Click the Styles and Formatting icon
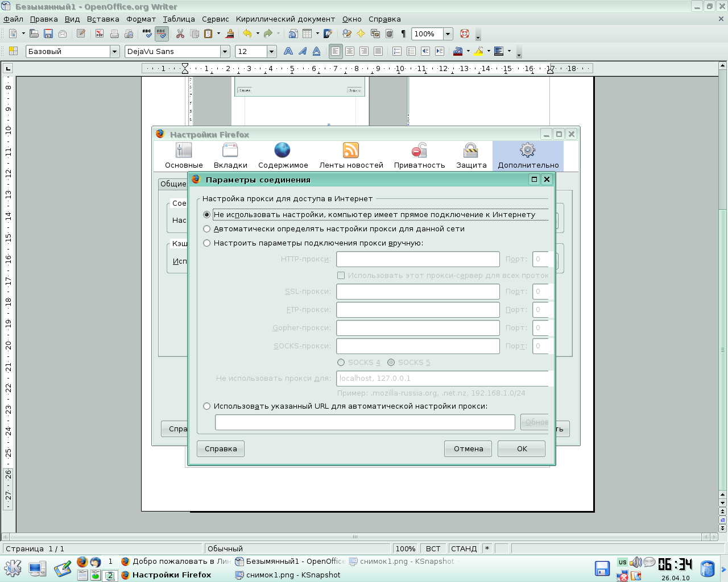Screen dimensions: 728x582 [14, 51]
